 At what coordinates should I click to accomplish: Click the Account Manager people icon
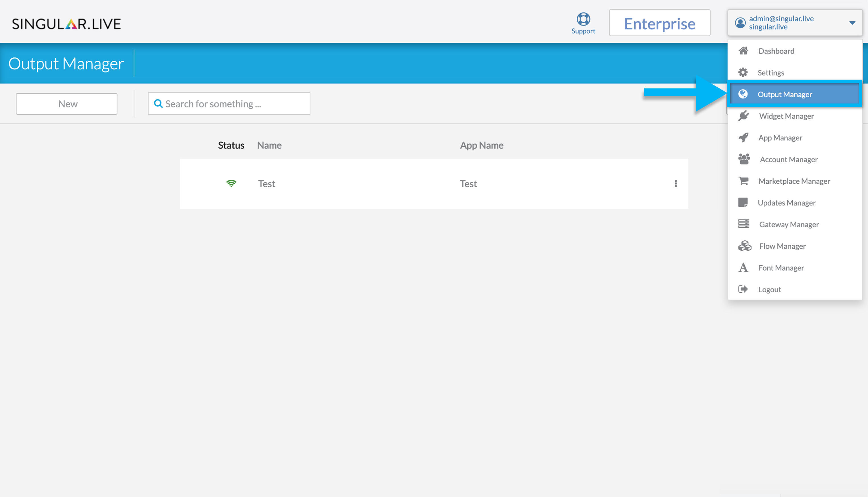[744, 159]
